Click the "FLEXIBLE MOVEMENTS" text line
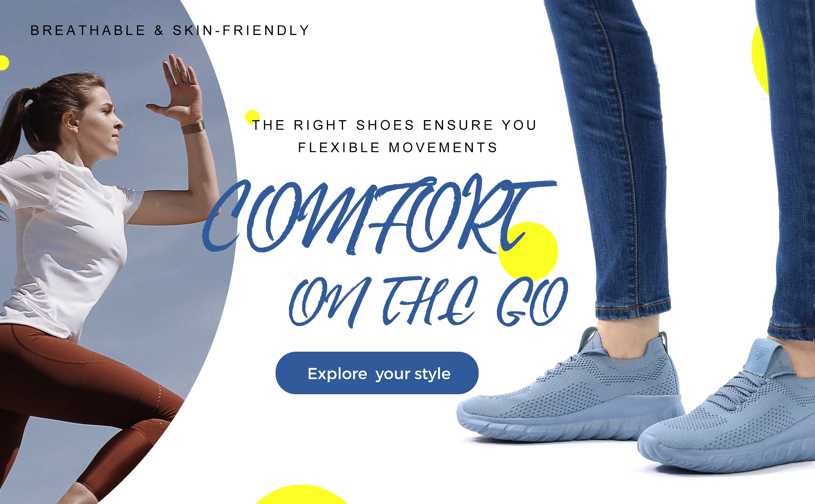This screenshot has width=815, height=504. (x=398, y=148)
